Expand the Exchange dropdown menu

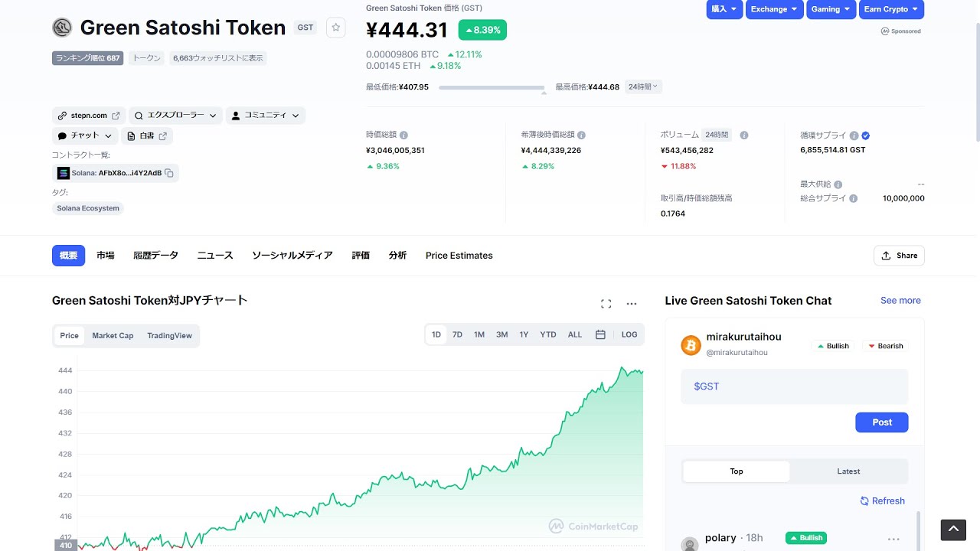[x=773, y=9]
